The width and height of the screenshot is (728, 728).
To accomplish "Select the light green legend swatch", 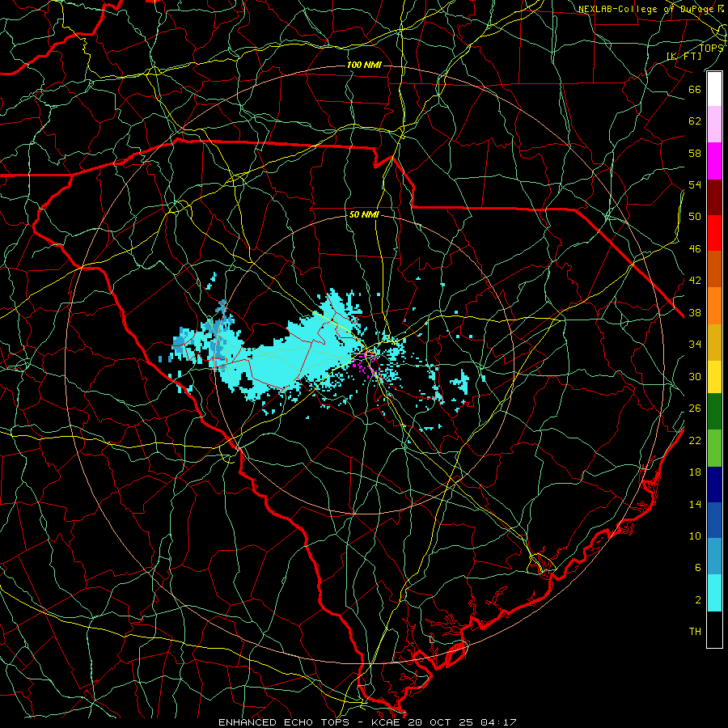I will [x=714, y=447].
